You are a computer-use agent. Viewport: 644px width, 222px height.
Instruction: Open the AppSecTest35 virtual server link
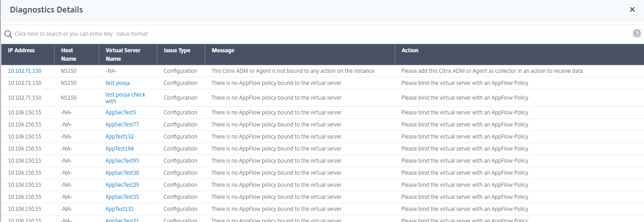pos(122,197)
